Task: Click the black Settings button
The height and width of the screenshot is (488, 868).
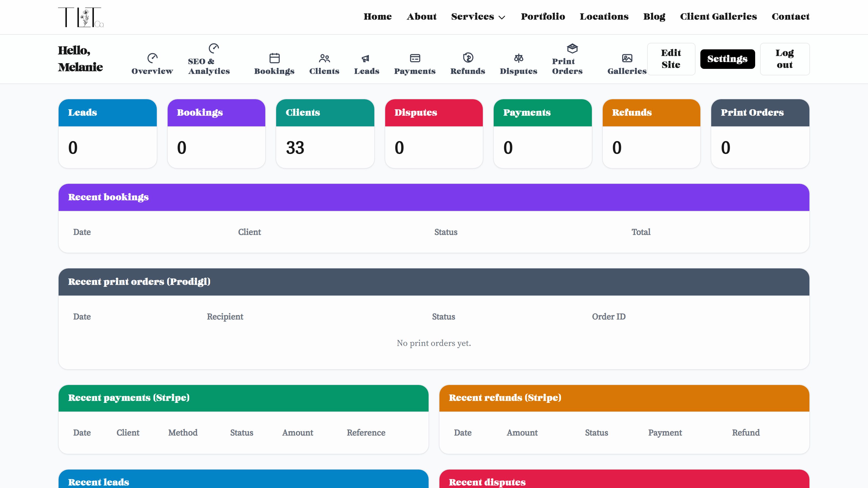Action: pyautogui.click(x=727, y=59)
